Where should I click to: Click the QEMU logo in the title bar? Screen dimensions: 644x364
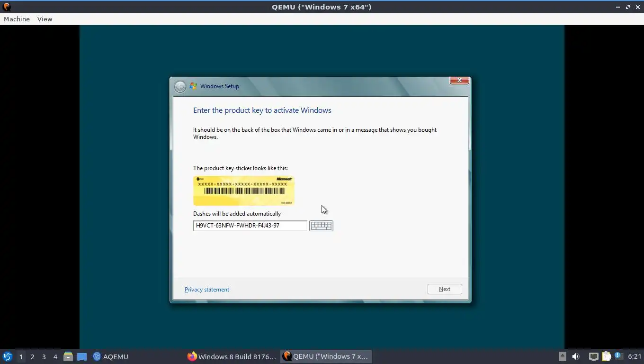coord(7,7)
